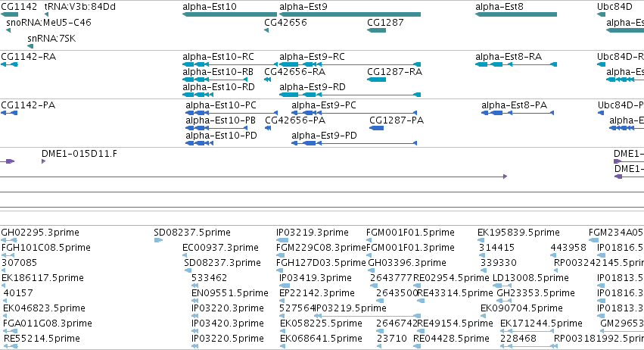Image resolution: width=644 pixels, height=350 pixels.
Task: Select transcript CG1287-RA
Action: pyautogui.click(x=377, y=80)
